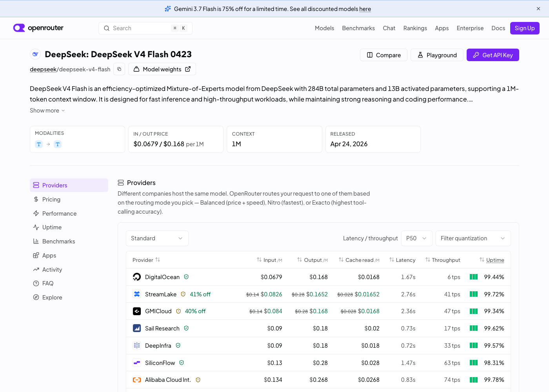Navigate to Apps in top navigation
The width and height of the screenshot is (549, 392).
point(442,28)
